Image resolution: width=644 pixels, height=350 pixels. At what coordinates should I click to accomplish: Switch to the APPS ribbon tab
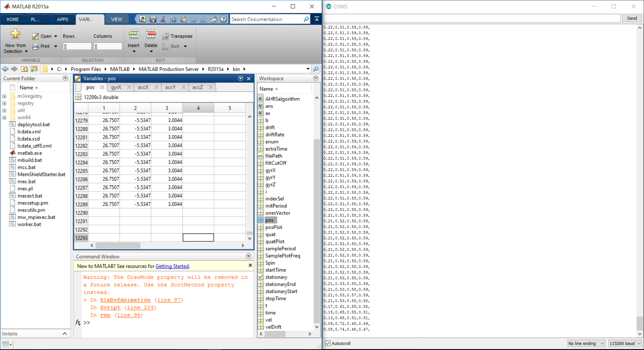click(63, 19)
